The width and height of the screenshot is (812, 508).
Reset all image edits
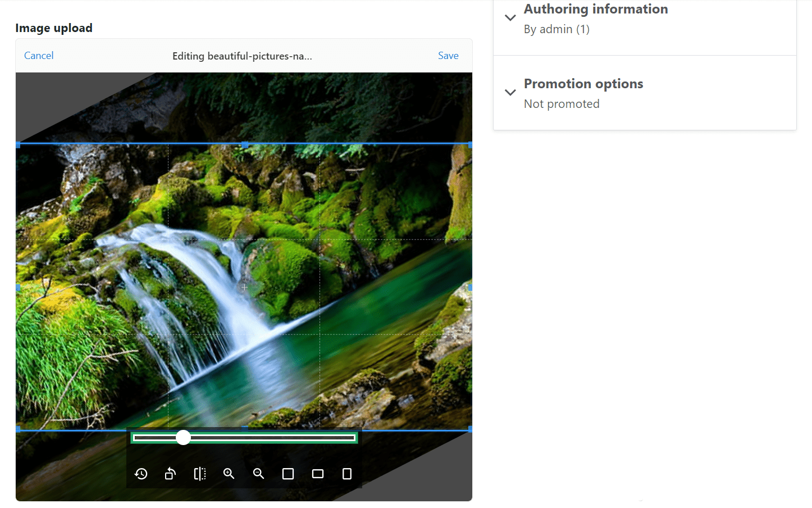click(x=141, y=474)
